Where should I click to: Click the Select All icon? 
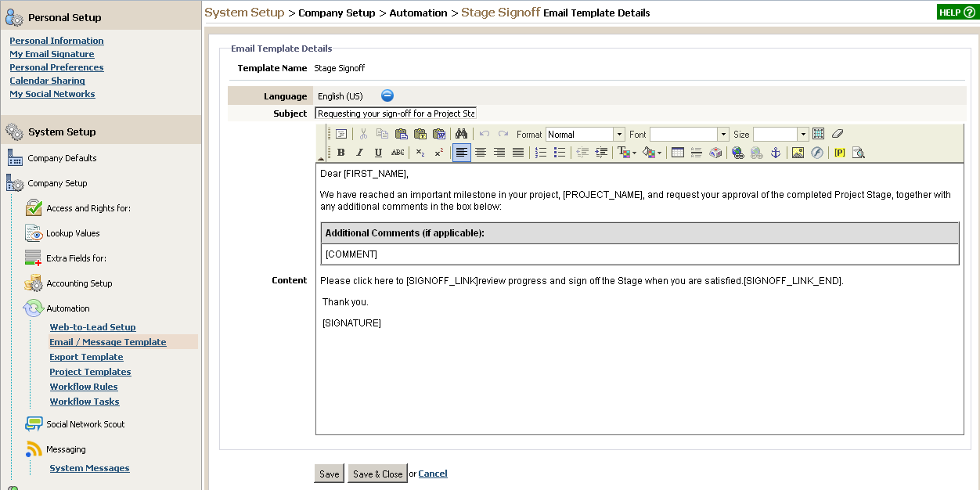pos(818,134)
